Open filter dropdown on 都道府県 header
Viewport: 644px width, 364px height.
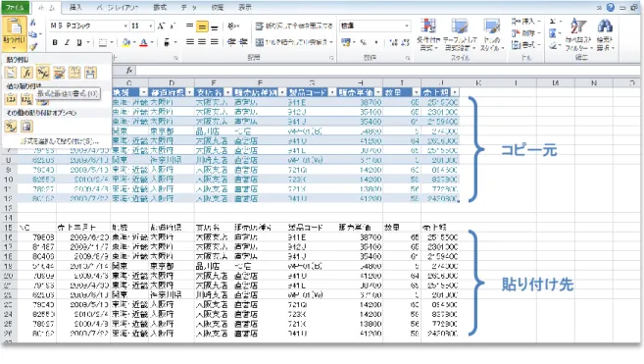tap(189, 92)
